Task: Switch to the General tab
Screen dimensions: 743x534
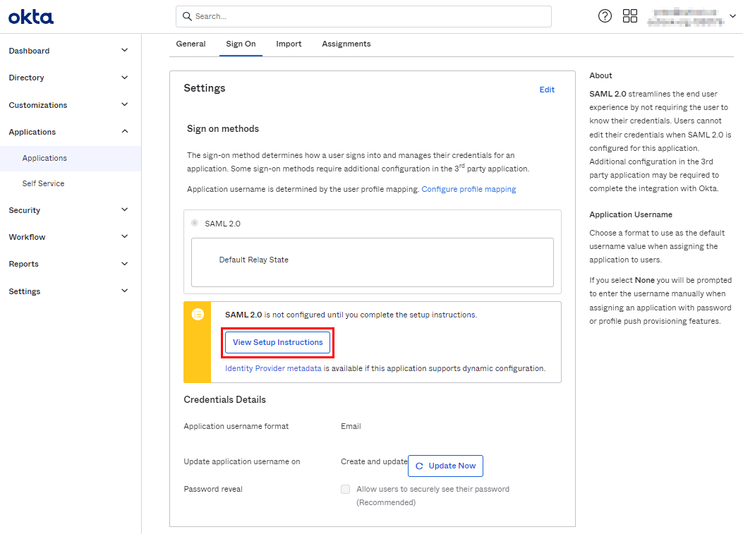Action: [x=190, y=44]
